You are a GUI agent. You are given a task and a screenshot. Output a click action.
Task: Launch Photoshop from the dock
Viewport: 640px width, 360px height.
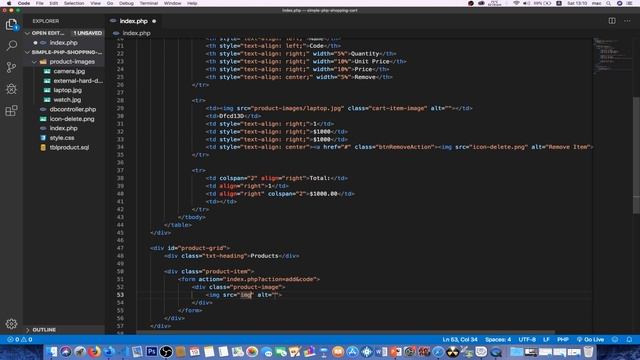click(151, 351)
